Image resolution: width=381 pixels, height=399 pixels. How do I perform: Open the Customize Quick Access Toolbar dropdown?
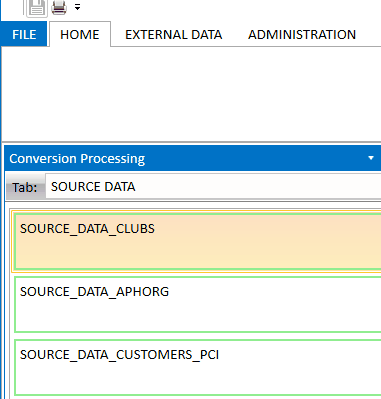[x=77, y=7]
